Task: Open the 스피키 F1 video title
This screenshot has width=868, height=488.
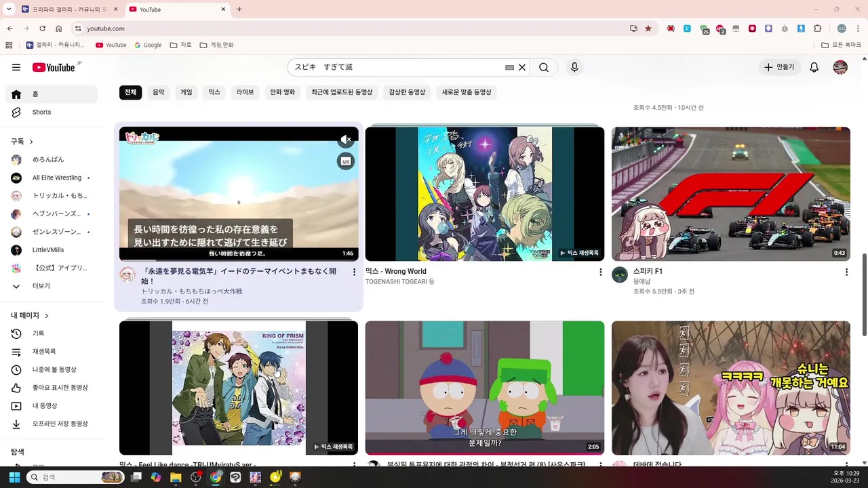Action: click(x=648, y=271)
